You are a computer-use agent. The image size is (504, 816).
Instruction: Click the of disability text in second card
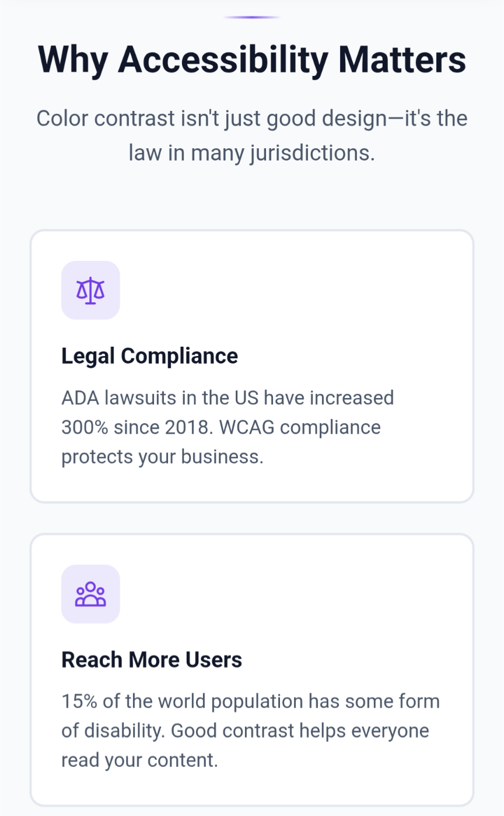(114, 730)
